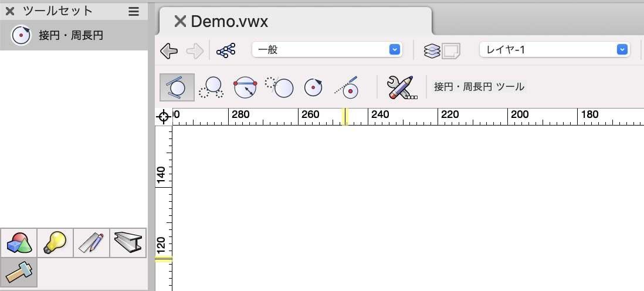The image size is (644, 291).
Task: Switch to the light bulb visualization tool set
Action: [x=55, y=243]
